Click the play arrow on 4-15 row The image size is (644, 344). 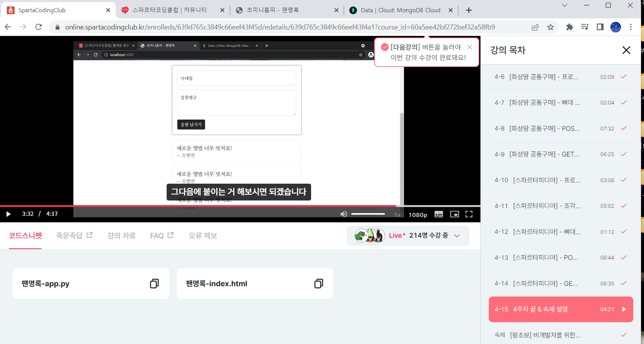point(624,309)
